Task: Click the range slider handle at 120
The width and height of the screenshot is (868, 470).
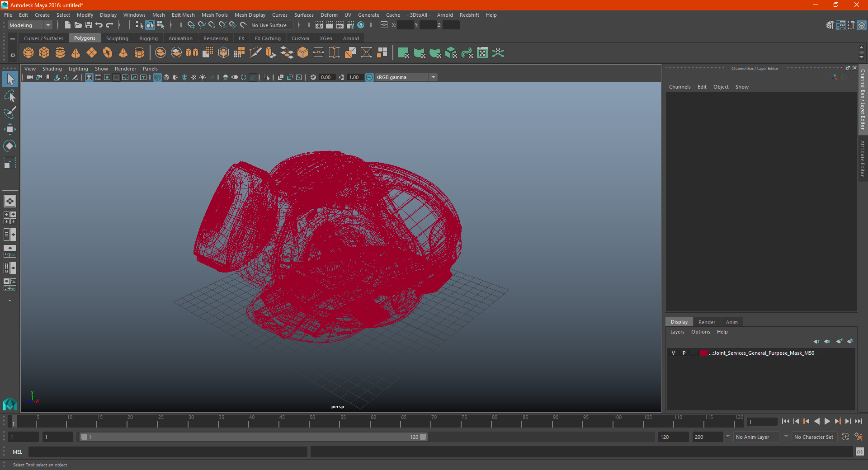Action: click(423, 437)
